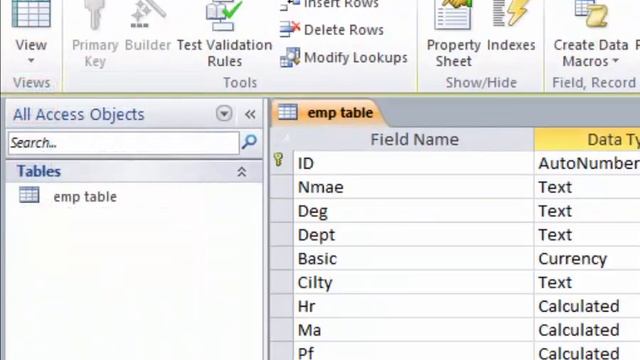640x360 pixels.
Task: Click the row selector beside Basic
Action: (281, 258)
